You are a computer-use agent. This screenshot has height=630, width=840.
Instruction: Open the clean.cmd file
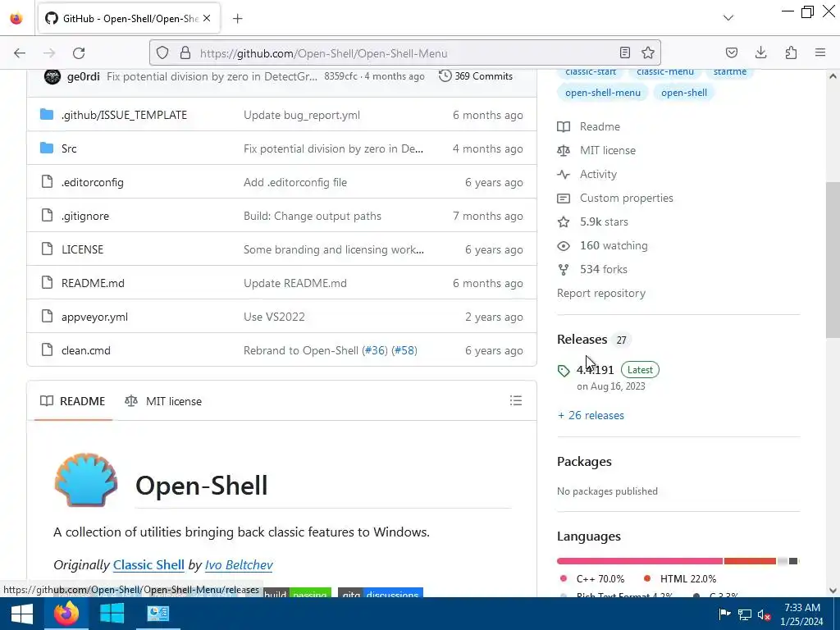tap(85, 351)
